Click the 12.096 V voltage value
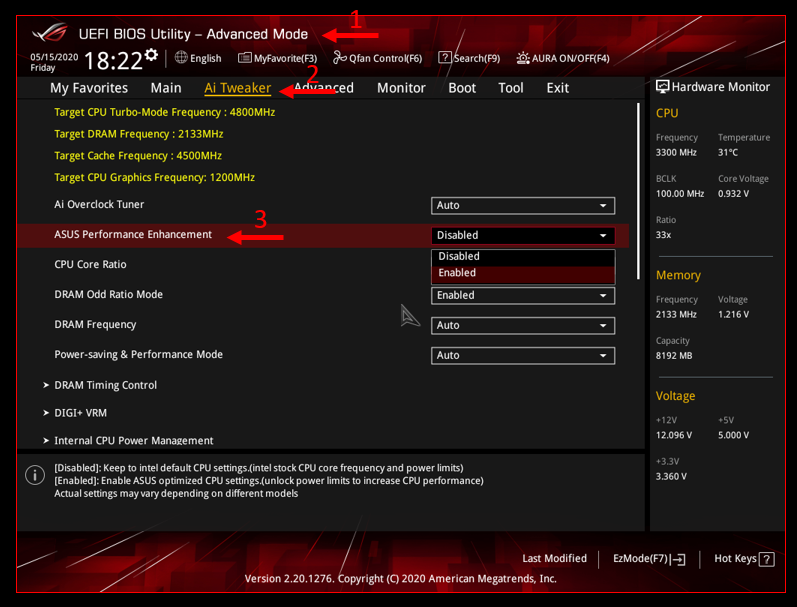The width and height of the screenshot is (797, 607). [x=673, y=435]
